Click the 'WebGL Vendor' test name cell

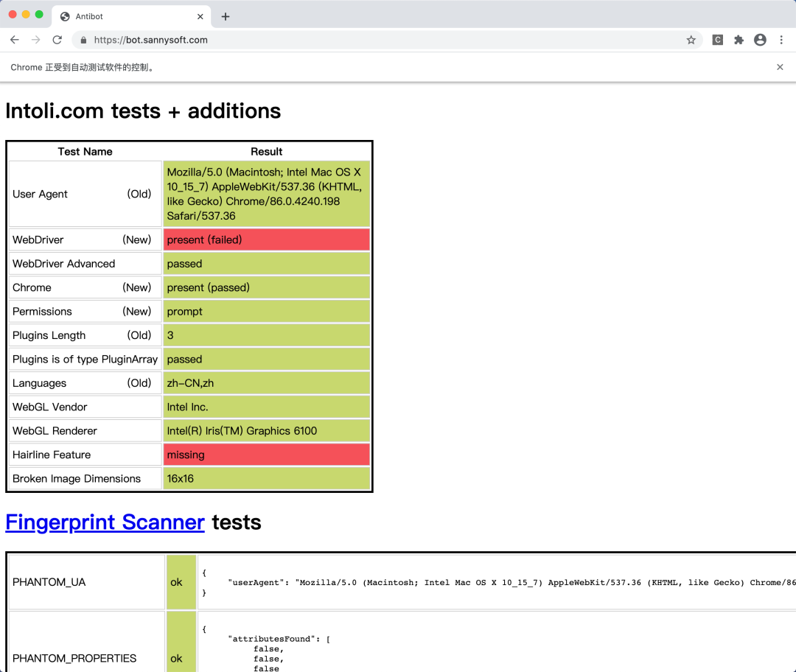pyautogui.click(x=85, y=407)
